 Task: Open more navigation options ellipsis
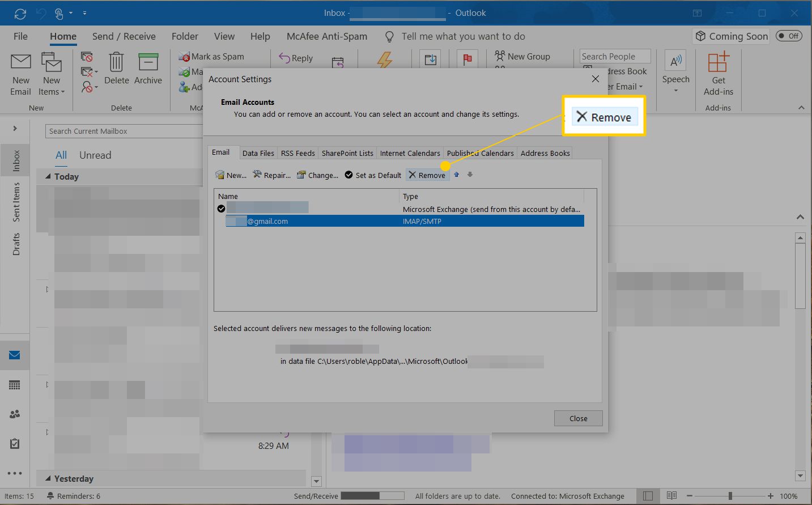click(15, 473)
